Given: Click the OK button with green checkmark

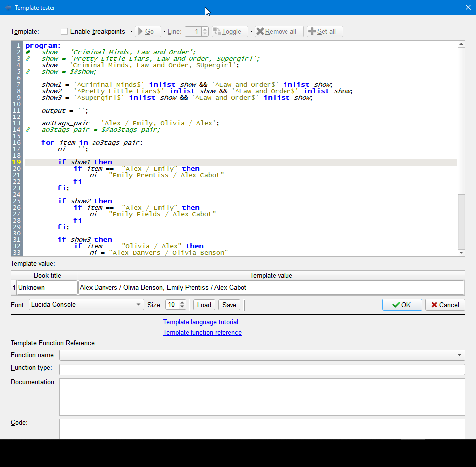Looking at the screenshot, I should (x=402, y=305).
